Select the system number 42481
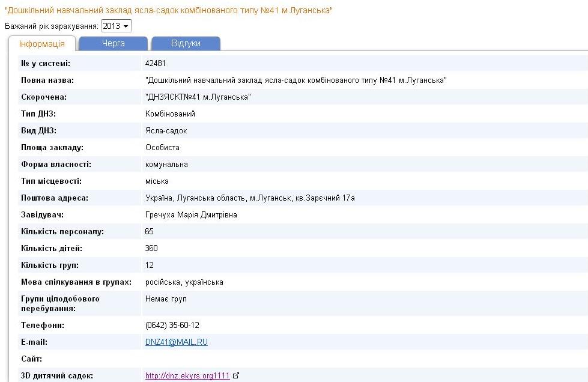 point(155,64)
